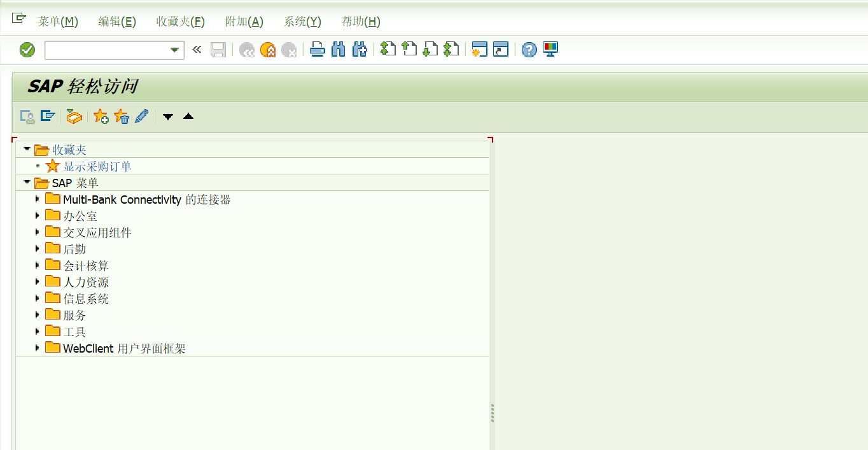
Task: Select the SAP 菜单 tree label
Action: (x=75, y=183)
